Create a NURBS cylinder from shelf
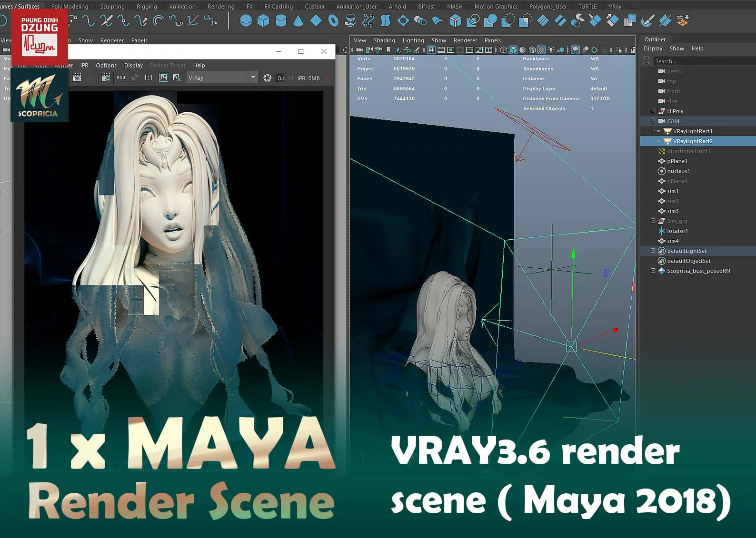This screenshot has width=756, height=538. (x=281, y=21)
